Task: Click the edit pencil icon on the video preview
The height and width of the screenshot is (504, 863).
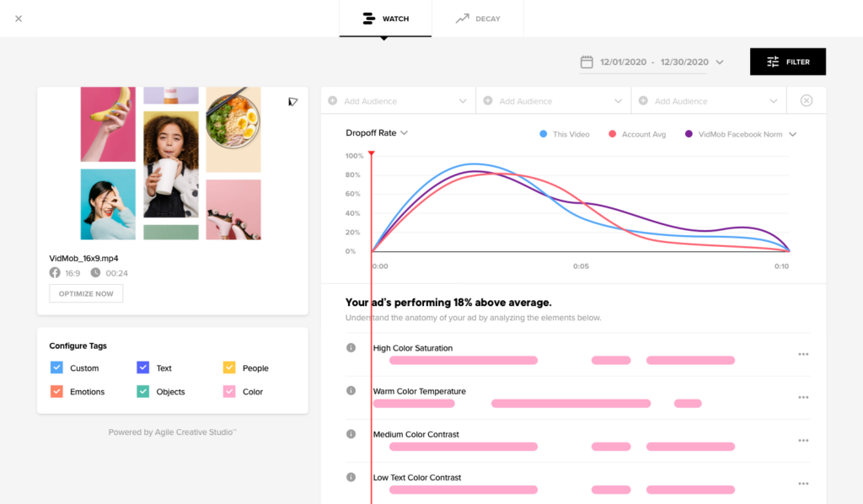Action: (292, 101)
